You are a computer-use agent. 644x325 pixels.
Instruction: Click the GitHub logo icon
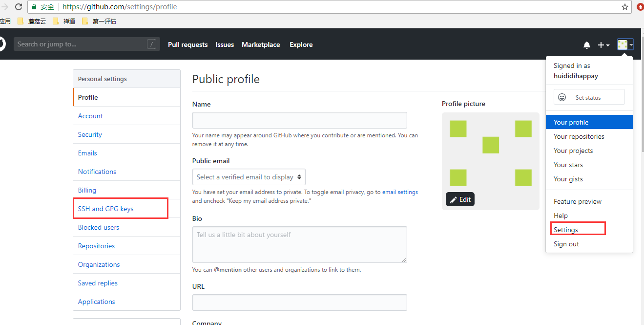[1, 44]
